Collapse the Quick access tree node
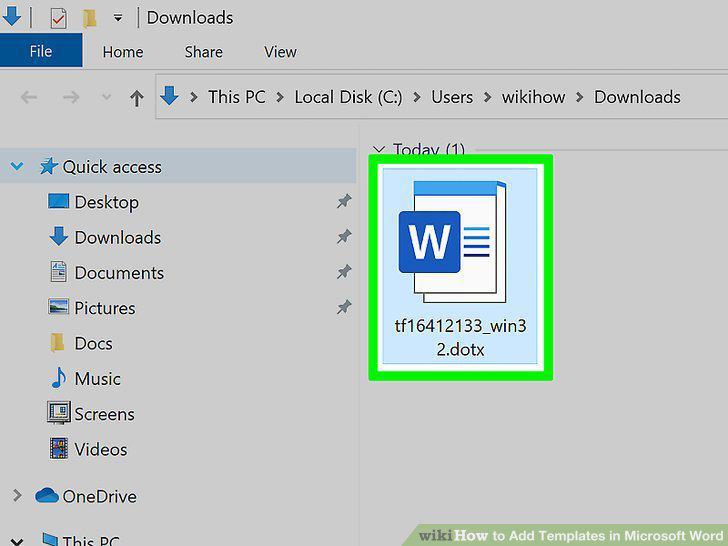Viewport: 728px width, 546px height. pos(17,166)
